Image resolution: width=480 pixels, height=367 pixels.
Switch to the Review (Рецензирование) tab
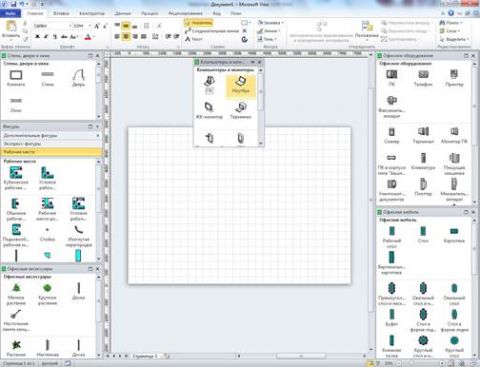click(x=185, y=14)
